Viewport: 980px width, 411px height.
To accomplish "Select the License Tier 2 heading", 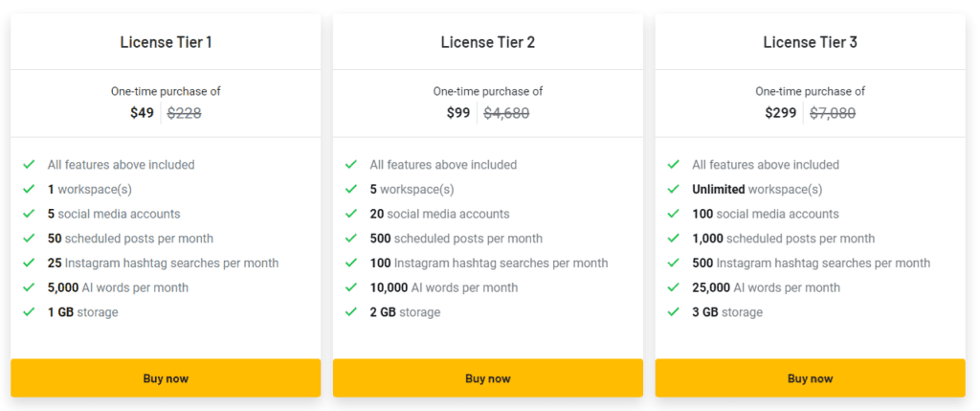I will [488, 42].
